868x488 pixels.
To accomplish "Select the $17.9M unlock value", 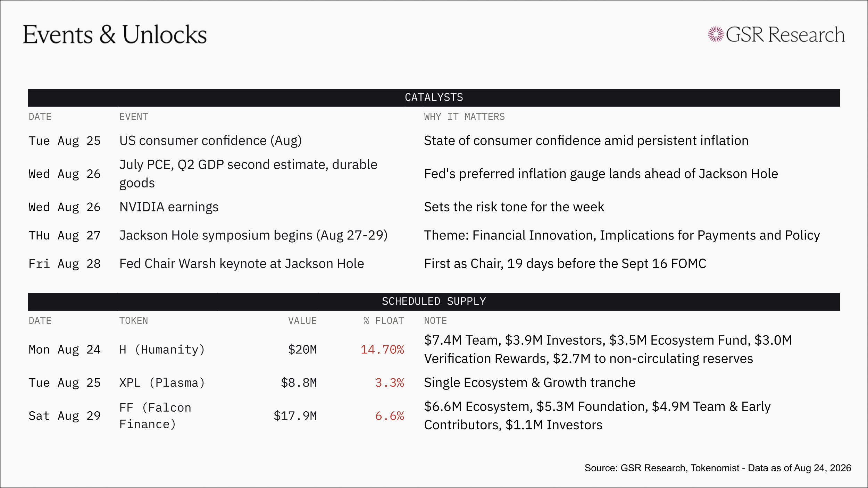I will [x=295, y=416].
